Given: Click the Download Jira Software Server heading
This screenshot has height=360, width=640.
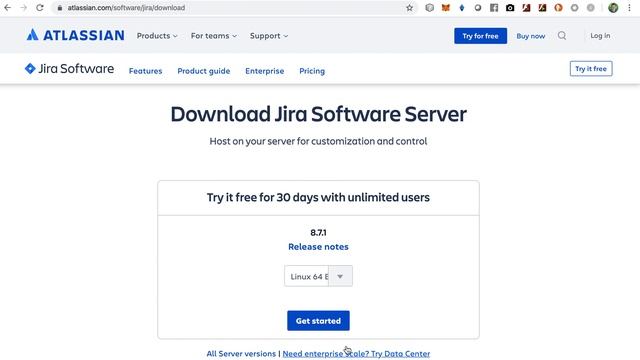Looking at the screenshot, I should (318, 114).
